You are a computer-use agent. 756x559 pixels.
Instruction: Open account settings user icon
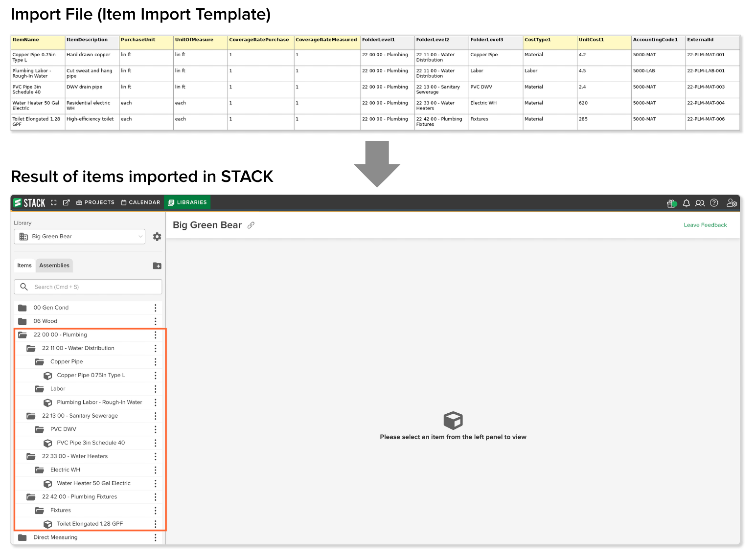click(732, 203)
